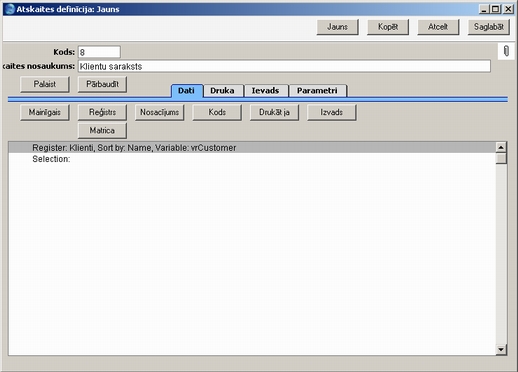Maximize the Atskaites definīcija window
The width and height of the screenshot is (518, 372).
click(x=496, y=9)
